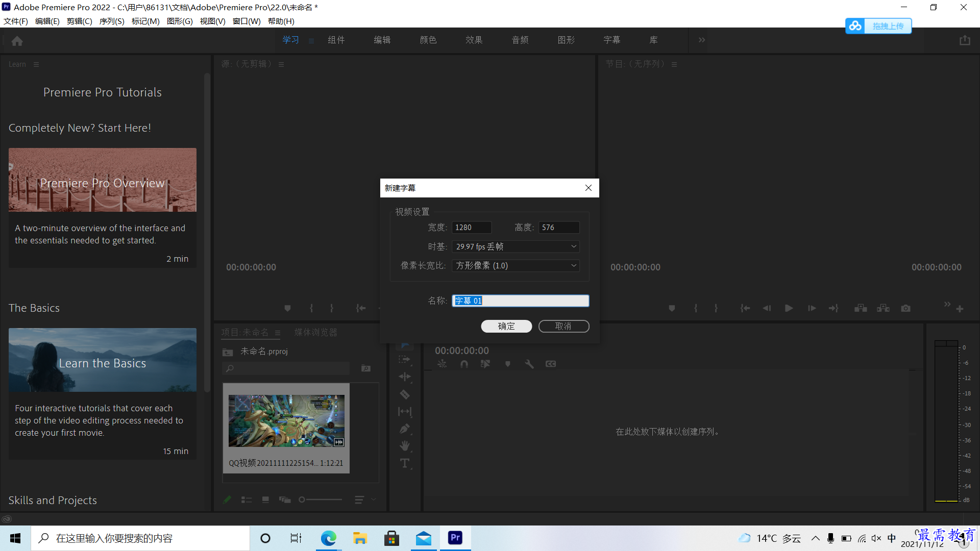Close the 新建字幕 dialog

pos(589,188)
